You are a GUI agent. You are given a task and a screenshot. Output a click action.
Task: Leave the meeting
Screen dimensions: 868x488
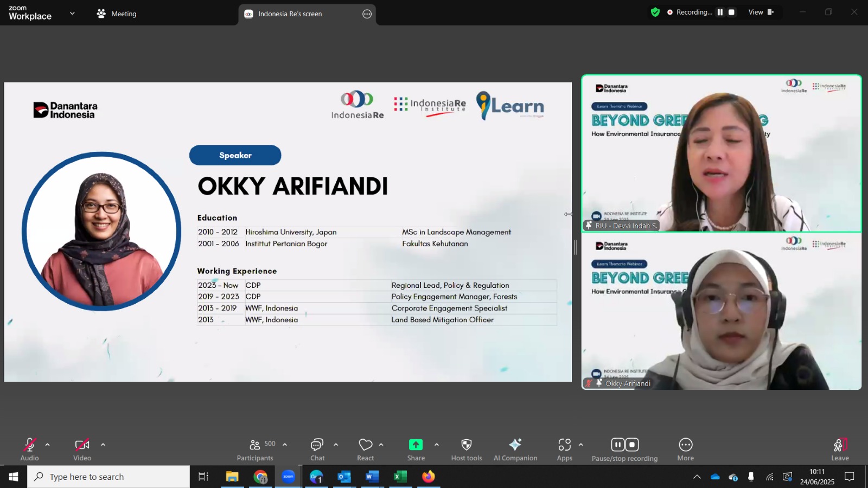(x=840, y=450)
